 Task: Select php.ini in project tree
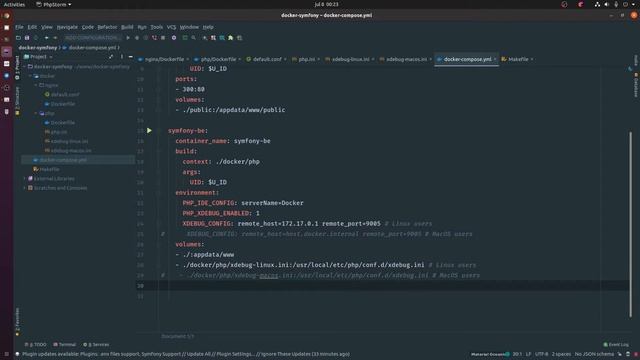56,132
